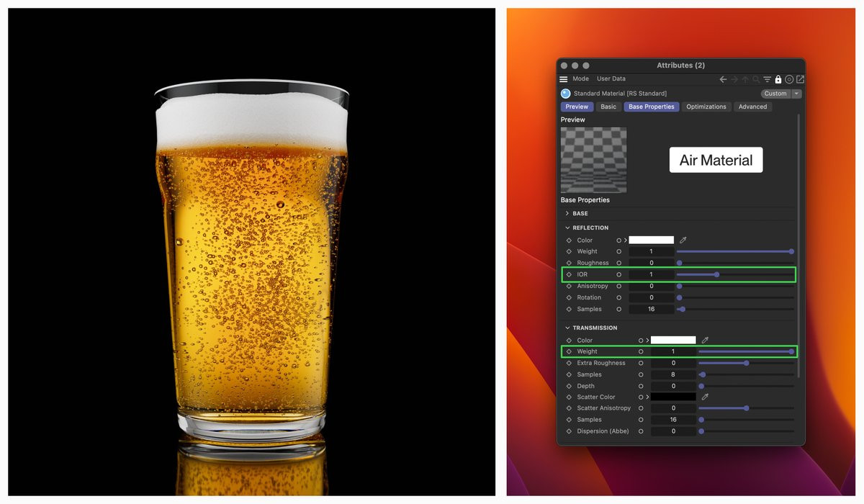Open the User Data menu
864x504 pixels.
(611, 79)
